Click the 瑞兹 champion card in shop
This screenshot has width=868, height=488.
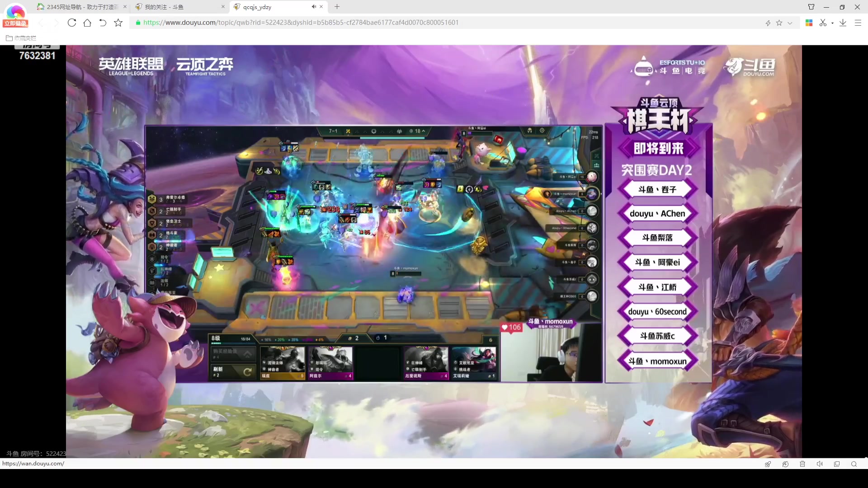pos(283,363)
